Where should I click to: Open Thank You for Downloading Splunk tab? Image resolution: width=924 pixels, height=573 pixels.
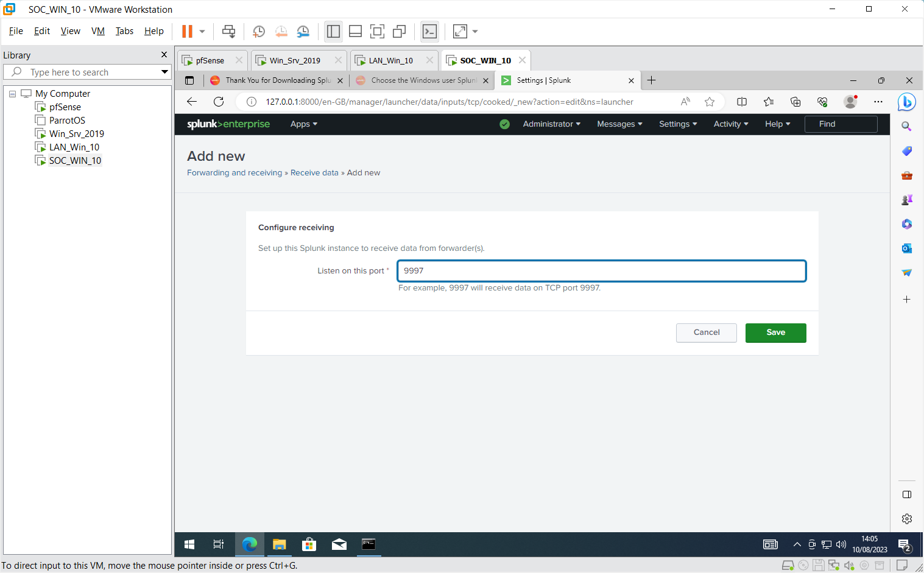278,80
